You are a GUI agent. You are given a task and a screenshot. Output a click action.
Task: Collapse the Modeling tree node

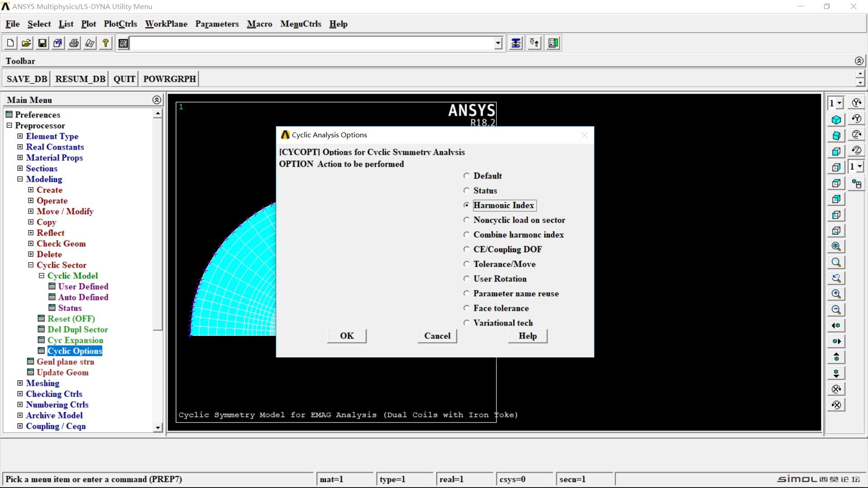20,179
